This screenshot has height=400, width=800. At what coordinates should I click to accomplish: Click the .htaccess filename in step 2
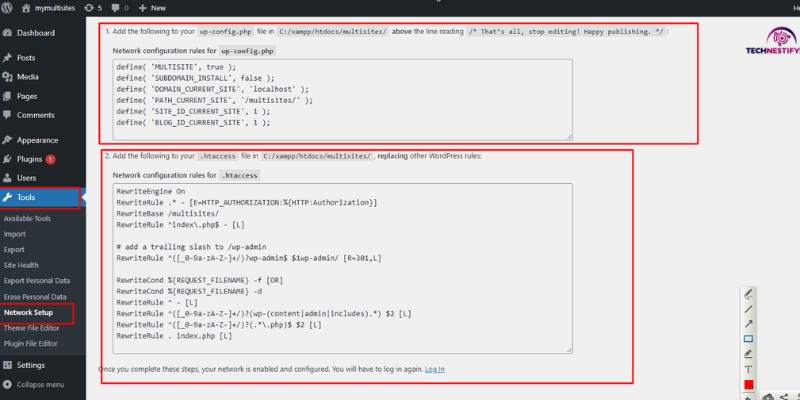coord(218,156)
